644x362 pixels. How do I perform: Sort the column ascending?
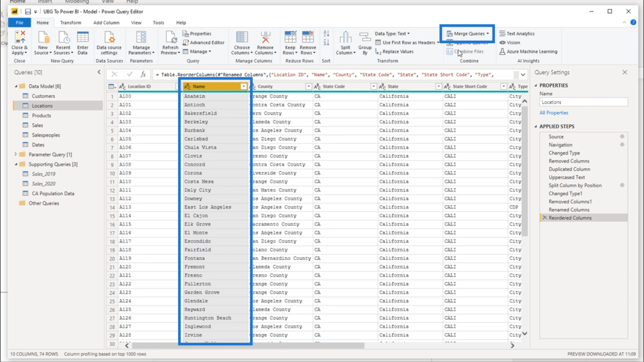pos(326,34)
